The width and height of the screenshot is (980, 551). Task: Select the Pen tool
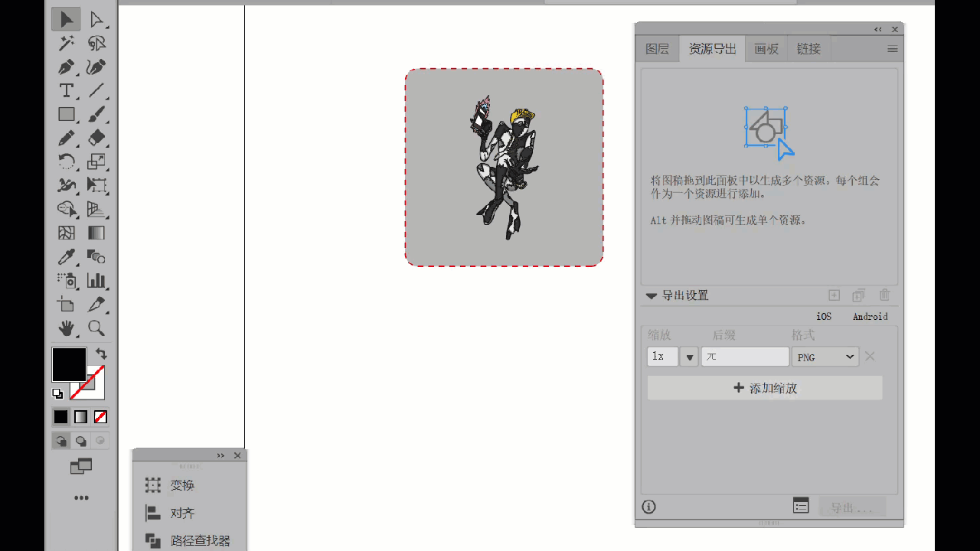67,67
